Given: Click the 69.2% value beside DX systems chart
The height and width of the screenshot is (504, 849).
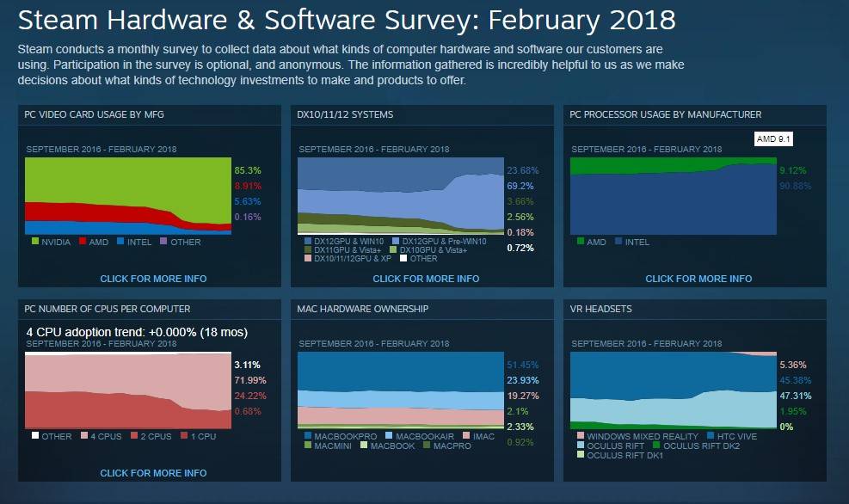Looking at the screenshot, I should click(520, 187).
